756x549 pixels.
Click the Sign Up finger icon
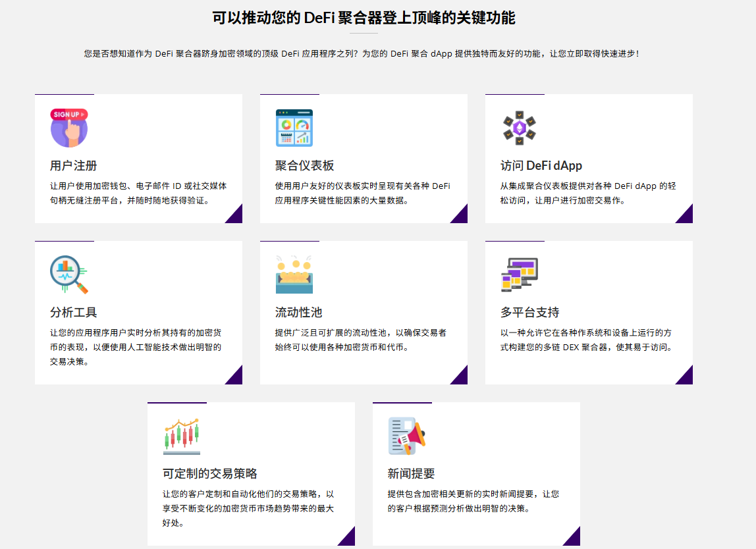click(x=68, y=128)
